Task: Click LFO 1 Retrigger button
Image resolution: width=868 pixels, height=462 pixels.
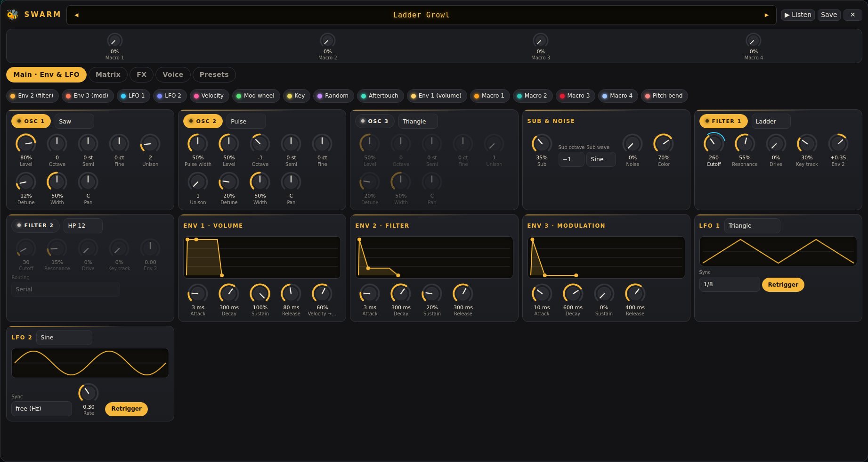Action: (x=783, y=285)
